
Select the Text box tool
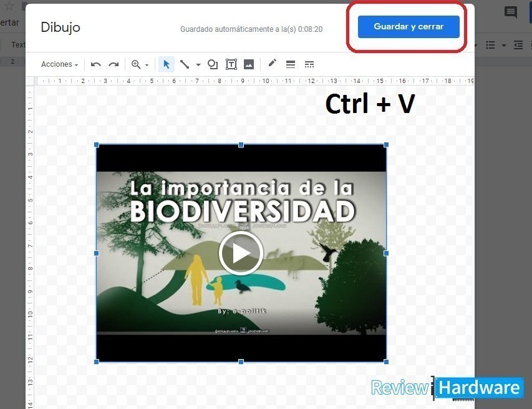click(x=231, y=64)
